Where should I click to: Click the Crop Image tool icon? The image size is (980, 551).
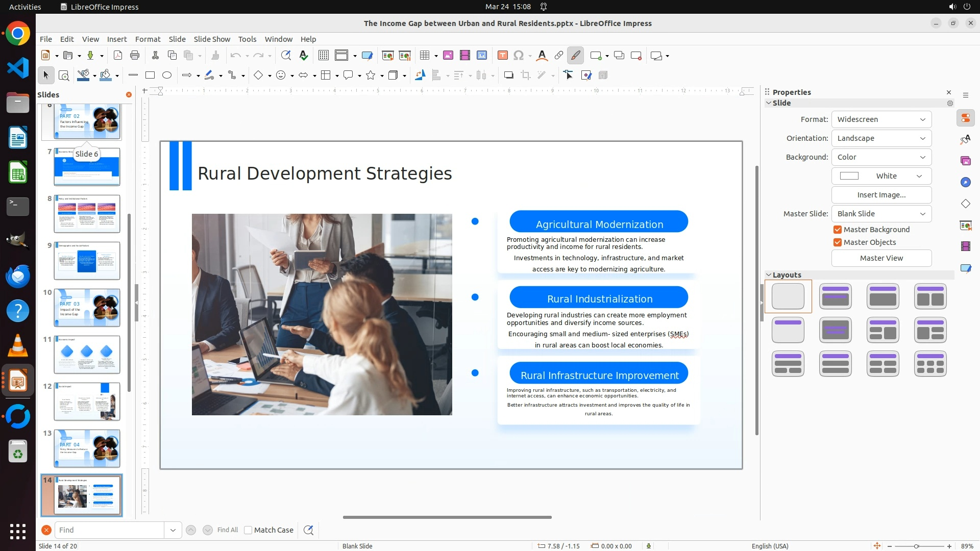click(x=526, y=76)
